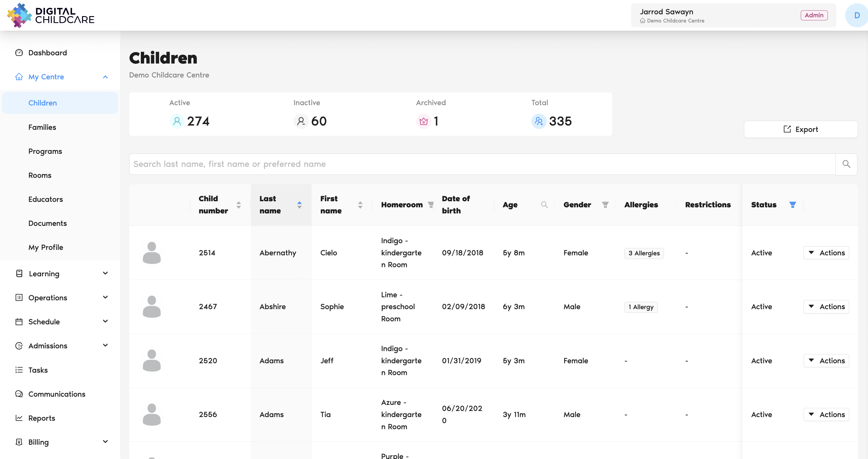868x459 pixels.
Task: Expand the Learning menu
Action: click(x=105, y=273)
